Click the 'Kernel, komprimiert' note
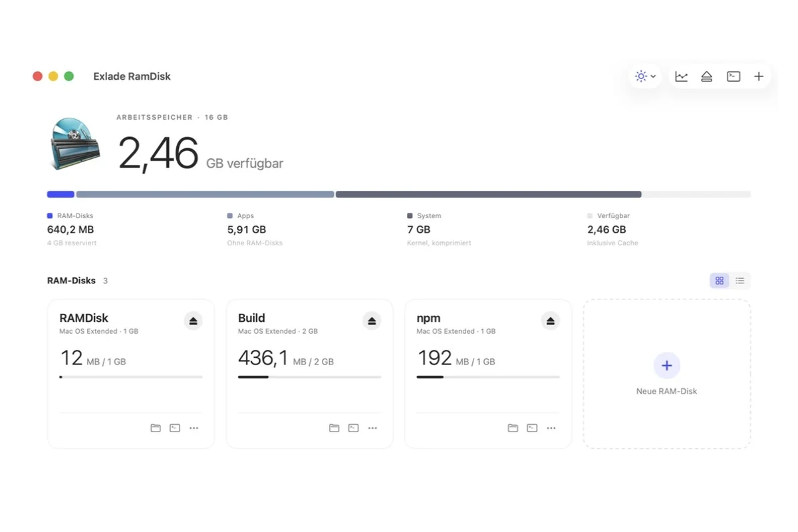Viewport: 798px width, 532px height. [439, 243]
